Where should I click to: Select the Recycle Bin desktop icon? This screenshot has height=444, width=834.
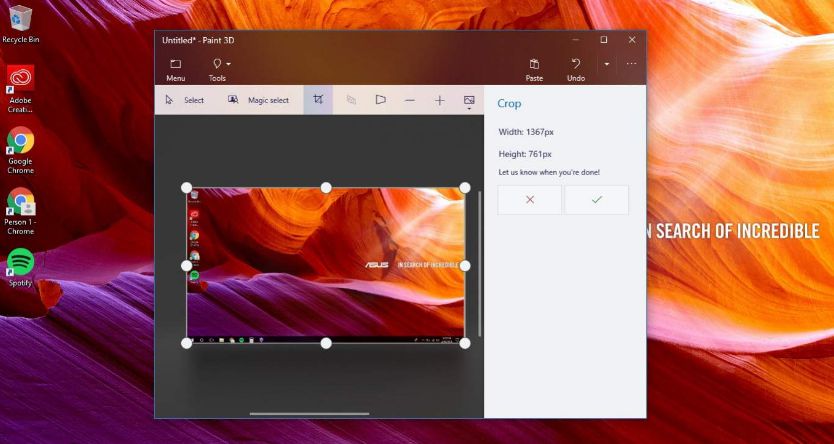(21, 24)
